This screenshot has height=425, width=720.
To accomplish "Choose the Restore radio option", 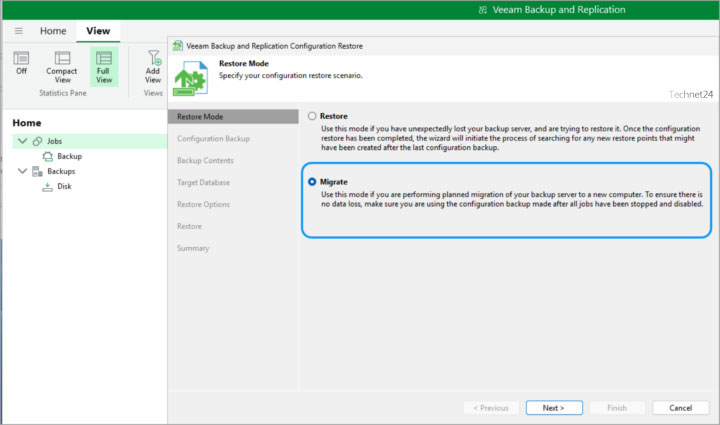I will pos(312,116).
